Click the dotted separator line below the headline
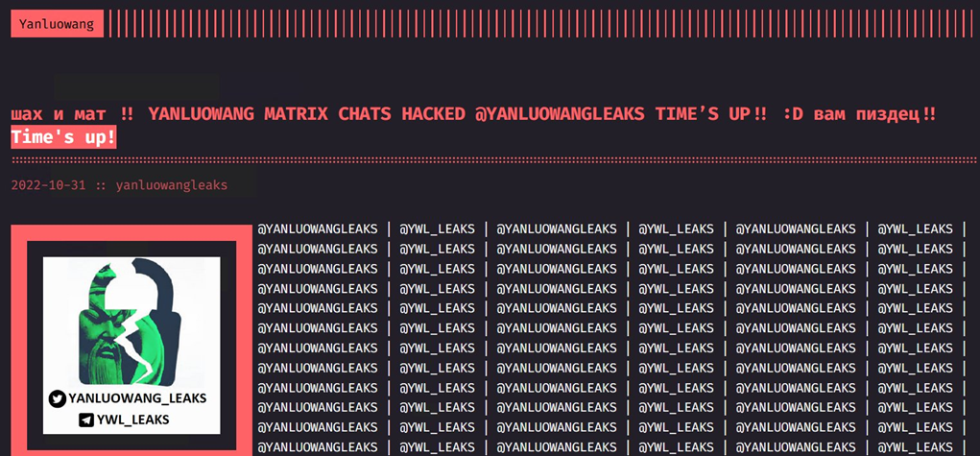This screenshot has width=980, height=456. coord(490,159)
